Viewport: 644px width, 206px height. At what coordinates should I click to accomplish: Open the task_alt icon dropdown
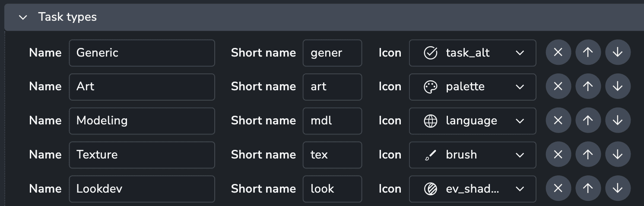473,53
